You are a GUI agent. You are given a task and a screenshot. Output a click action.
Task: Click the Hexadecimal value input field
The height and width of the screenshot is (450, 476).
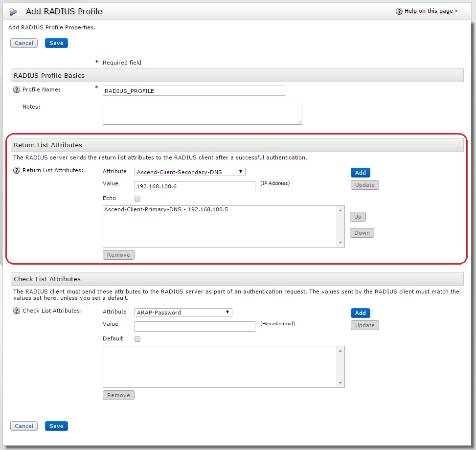[195, 326]
